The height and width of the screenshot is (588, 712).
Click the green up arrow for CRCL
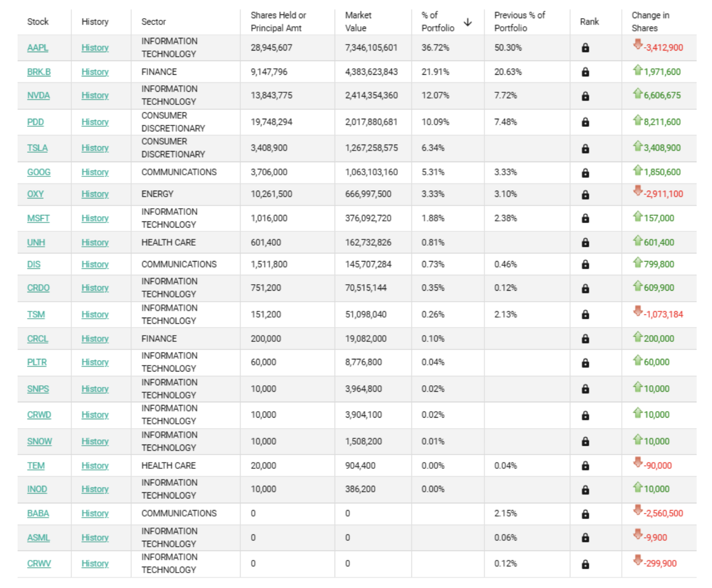click(x=638, y=336)
